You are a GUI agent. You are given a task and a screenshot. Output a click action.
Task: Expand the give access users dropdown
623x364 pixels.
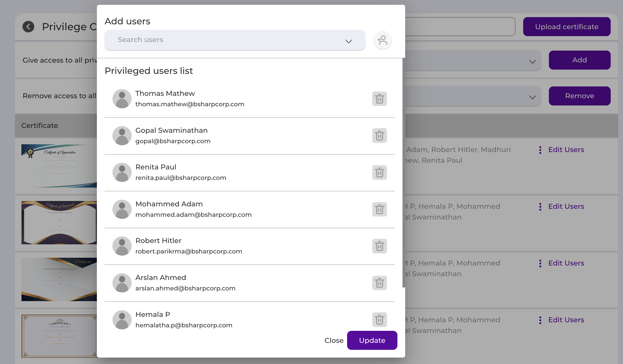pyautogui.click(x=473, y=60)
